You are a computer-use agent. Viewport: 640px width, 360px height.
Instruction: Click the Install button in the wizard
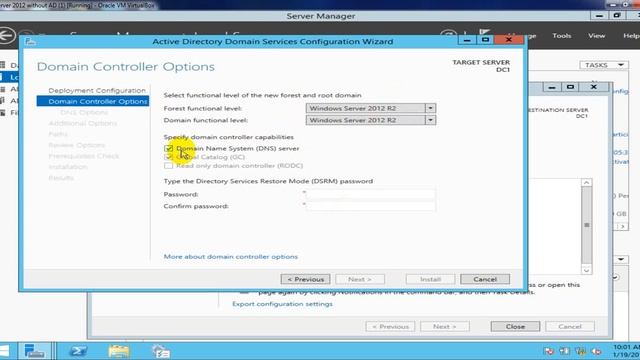click(x=430, y=279)
